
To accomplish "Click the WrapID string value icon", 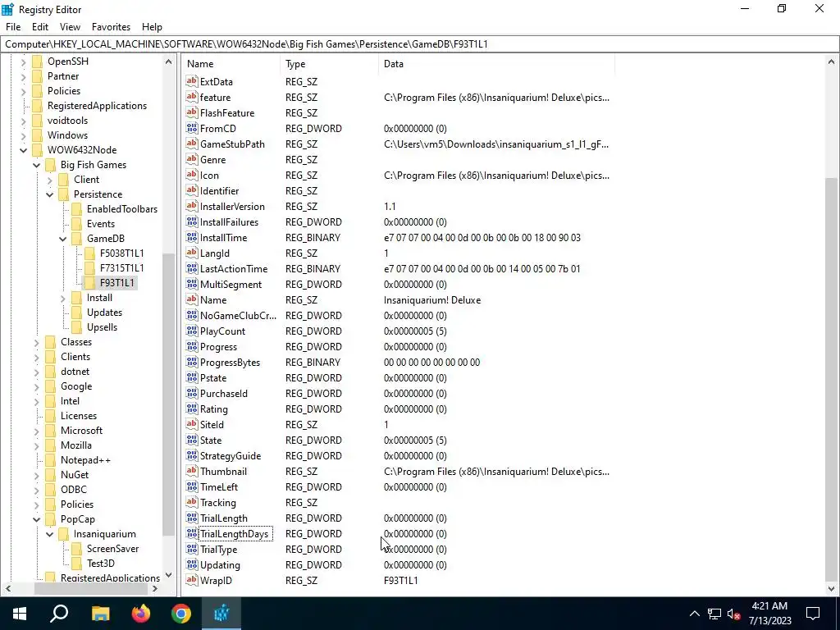I will (x=192, y=580).
